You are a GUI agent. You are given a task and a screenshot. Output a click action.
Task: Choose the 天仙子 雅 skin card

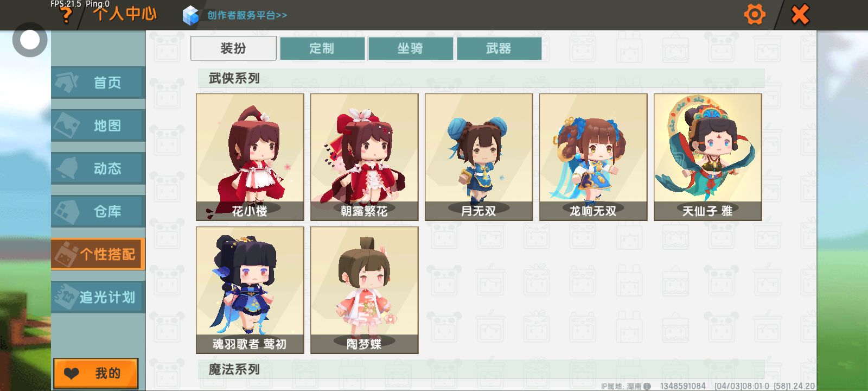[708, 157]
